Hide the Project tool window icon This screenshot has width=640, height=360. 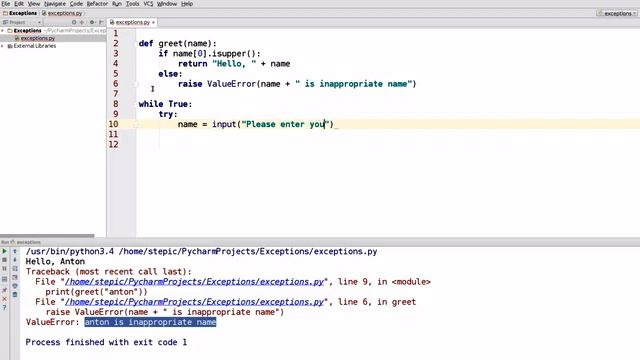pos(101,22)
